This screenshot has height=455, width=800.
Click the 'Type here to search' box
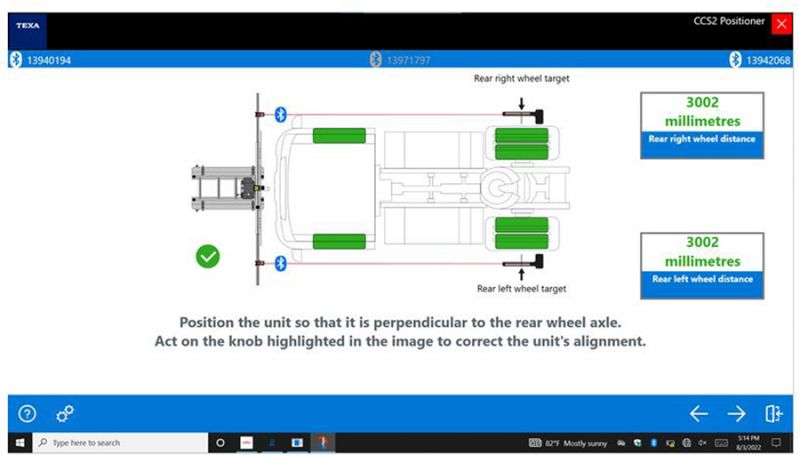pyautogui.click(x=120, y=442)
